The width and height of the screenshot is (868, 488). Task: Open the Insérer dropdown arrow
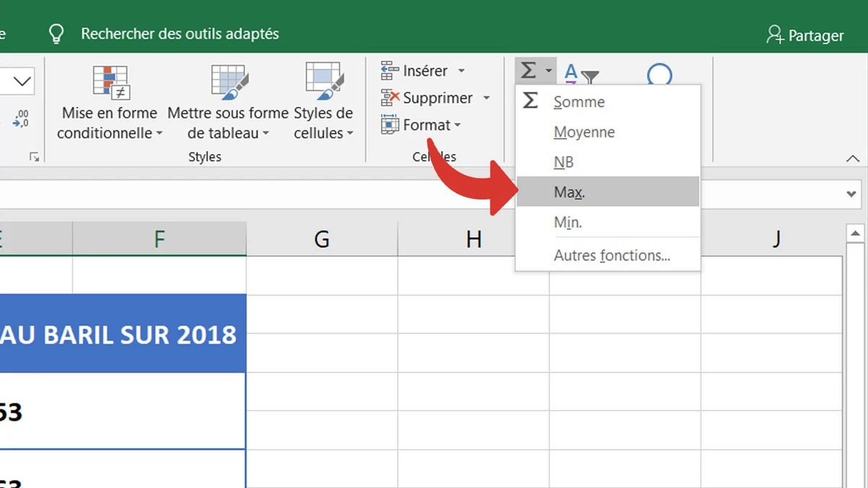coord(461,71)
